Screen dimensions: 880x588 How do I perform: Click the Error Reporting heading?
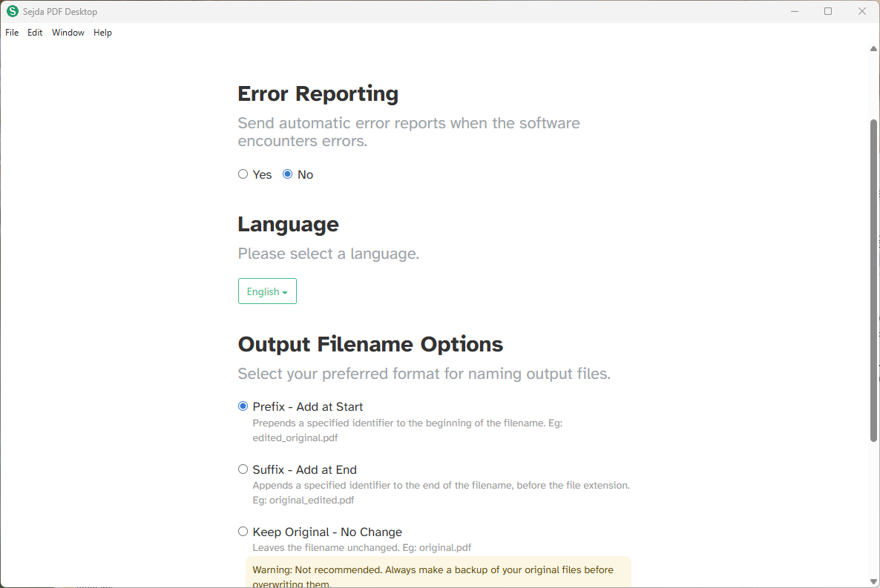pos(318,93)
